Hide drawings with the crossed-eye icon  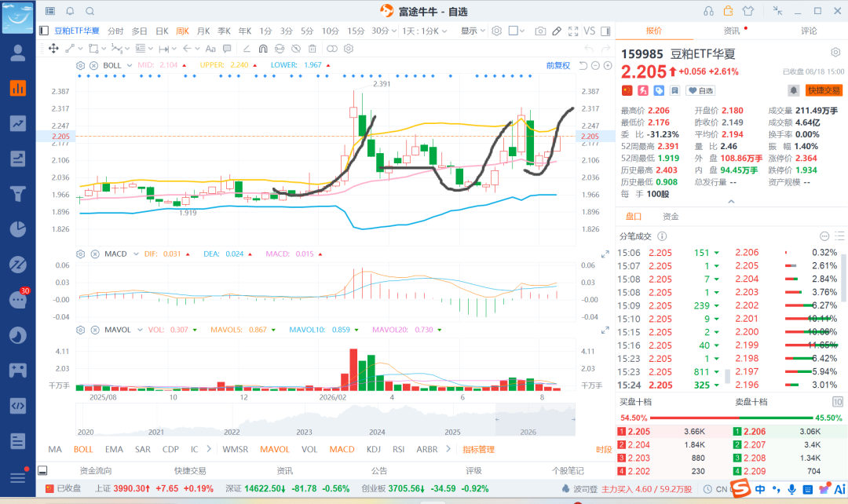(296, 49)
